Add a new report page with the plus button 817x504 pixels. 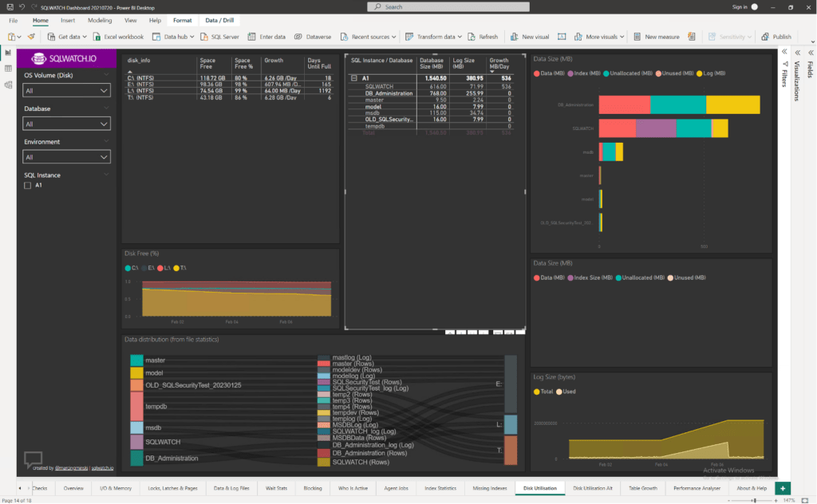783,488
